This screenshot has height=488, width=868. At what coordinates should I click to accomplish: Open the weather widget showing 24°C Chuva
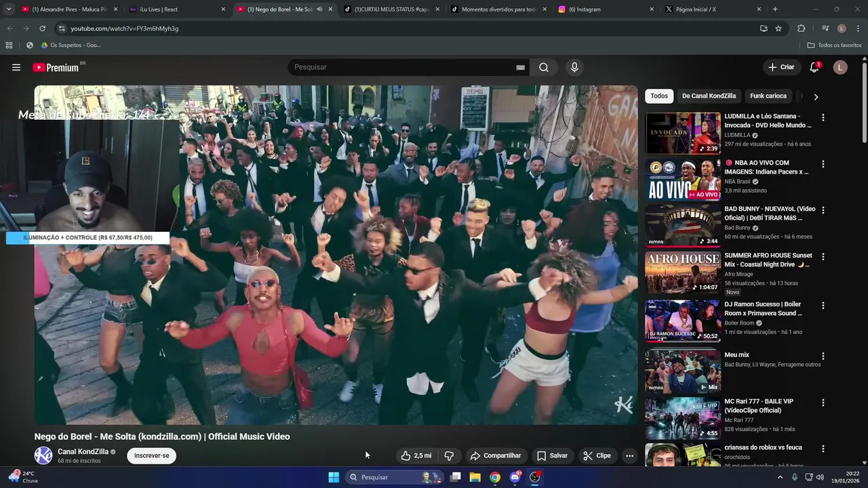click(23, 477)
